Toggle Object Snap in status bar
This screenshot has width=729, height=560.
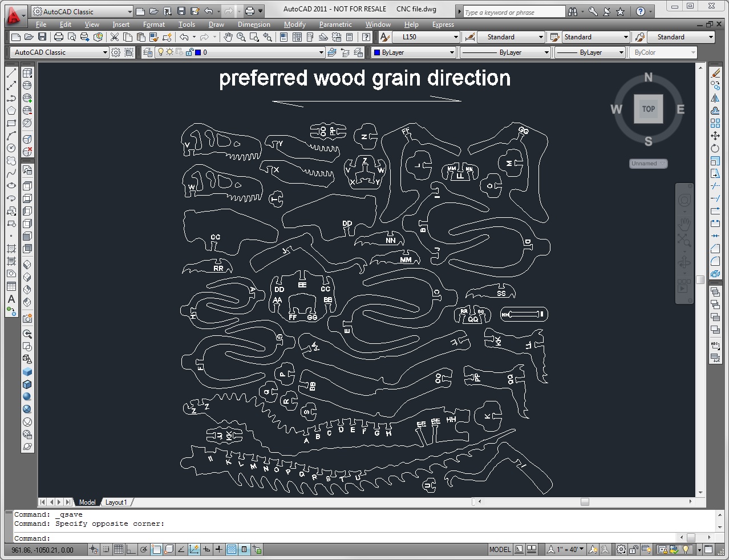[x=156, y=550]
